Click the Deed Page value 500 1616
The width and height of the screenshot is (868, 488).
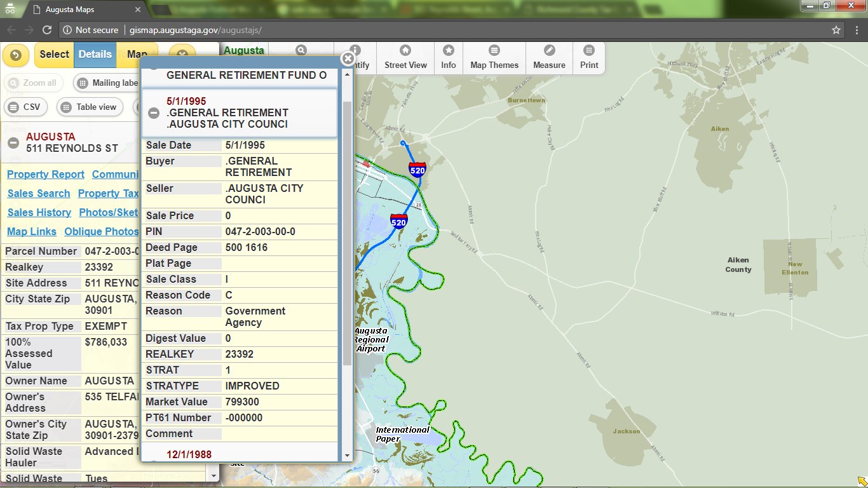[247, 247]
